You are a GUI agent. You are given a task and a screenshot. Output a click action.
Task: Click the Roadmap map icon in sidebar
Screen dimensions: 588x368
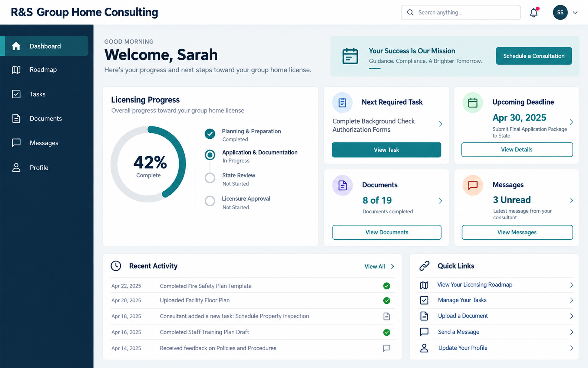[x=16, y=70]
